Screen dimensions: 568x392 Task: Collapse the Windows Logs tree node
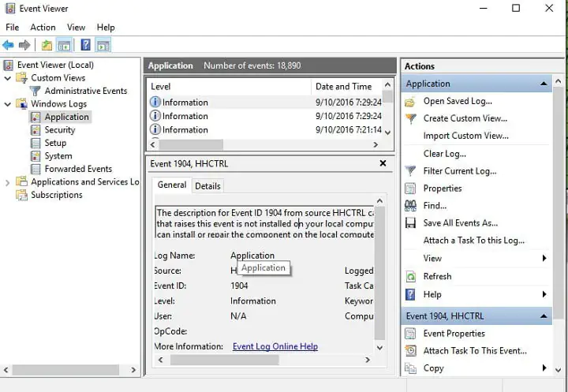pos(9,104)
